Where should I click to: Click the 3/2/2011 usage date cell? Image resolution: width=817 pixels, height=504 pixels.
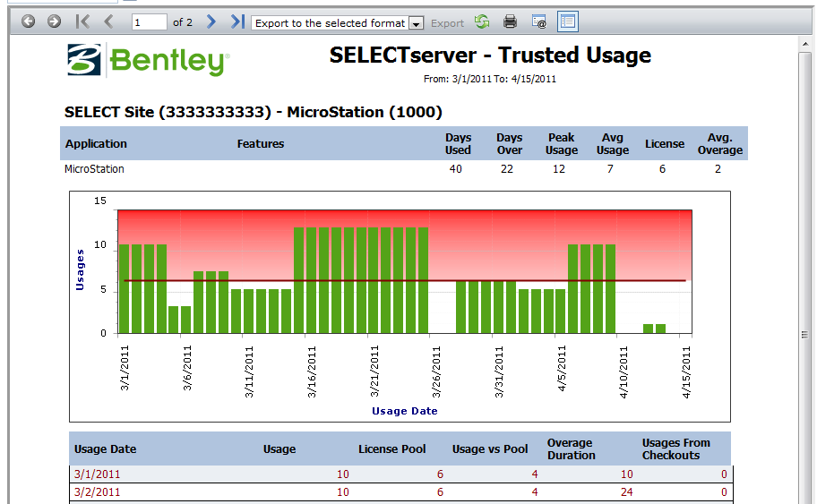click(x=97, y=492)
